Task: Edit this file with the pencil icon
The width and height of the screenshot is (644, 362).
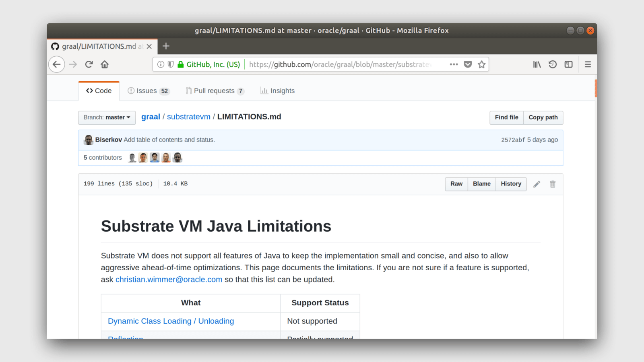Action: (537, 184)
